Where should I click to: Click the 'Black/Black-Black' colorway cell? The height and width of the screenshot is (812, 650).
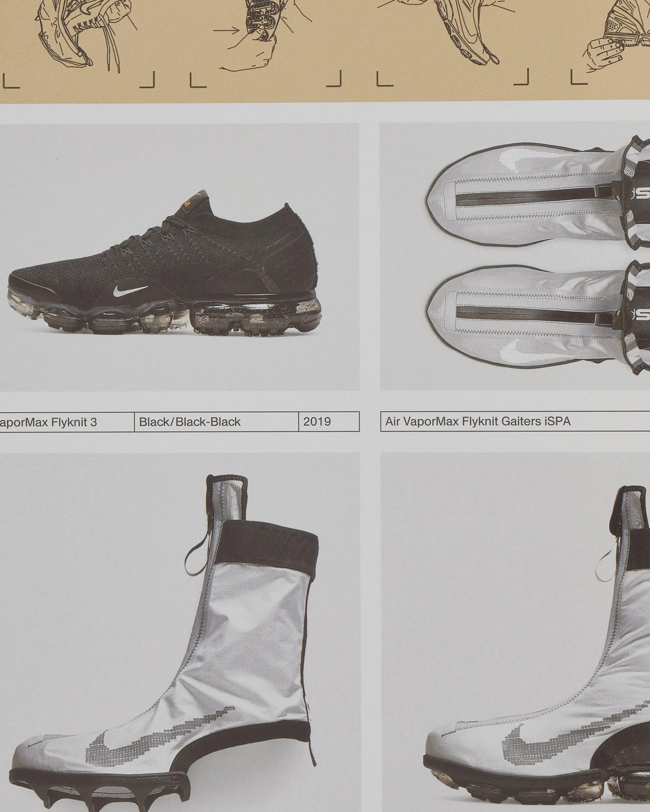[216, 422]
